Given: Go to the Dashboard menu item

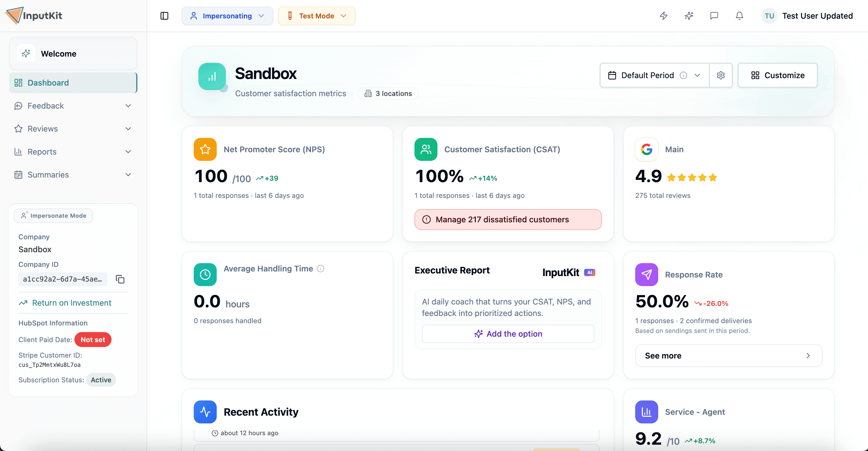Looking at the screenshot, I should point(73,82).
